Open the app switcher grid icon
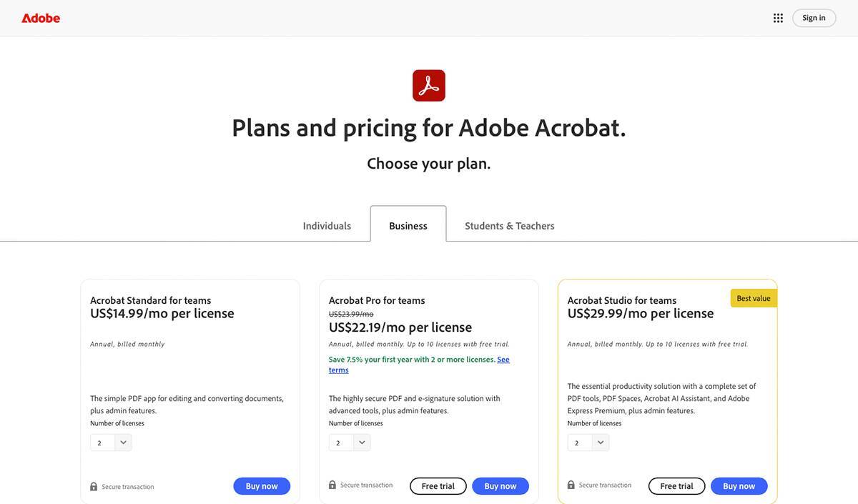This screenshot has width=858, height=504. coord(778,18)
